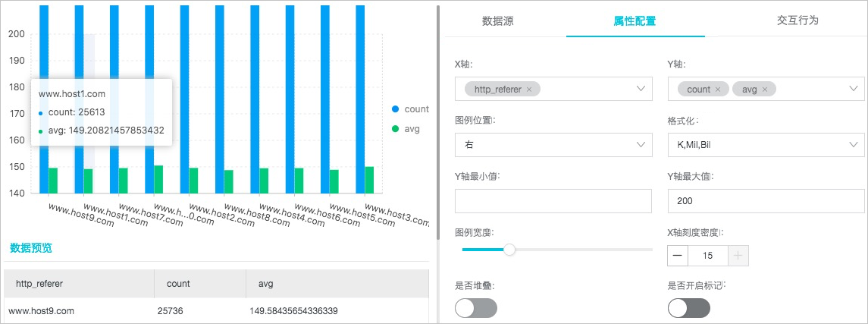This screenshot has width=868, height=324.
Task: Remove the http_referer tag from X轴
Action: click(x=529, y=90)
